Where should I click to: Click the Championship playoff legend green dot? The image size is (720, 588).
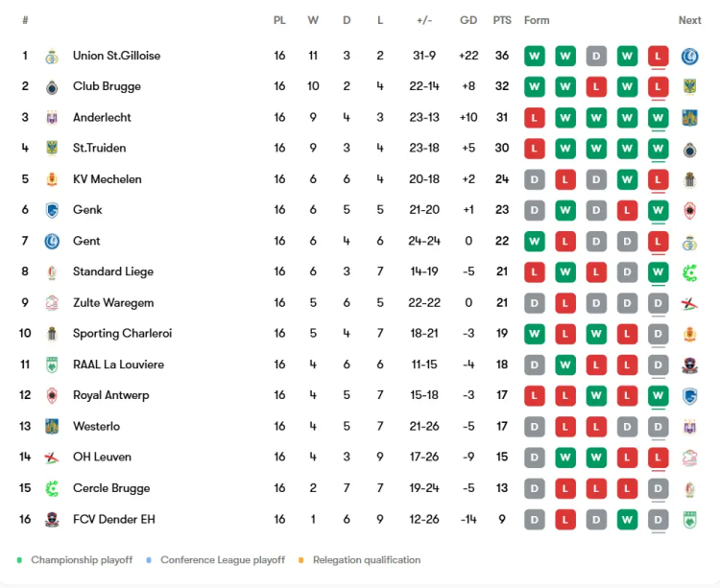[19, 560]
